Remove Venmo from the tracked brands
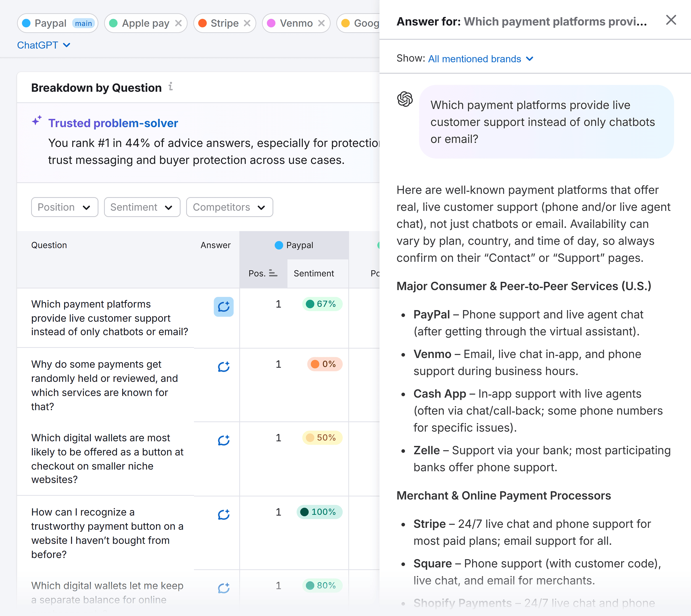The image size is (691, 616). pyautogui.click(x=321, y=23)
